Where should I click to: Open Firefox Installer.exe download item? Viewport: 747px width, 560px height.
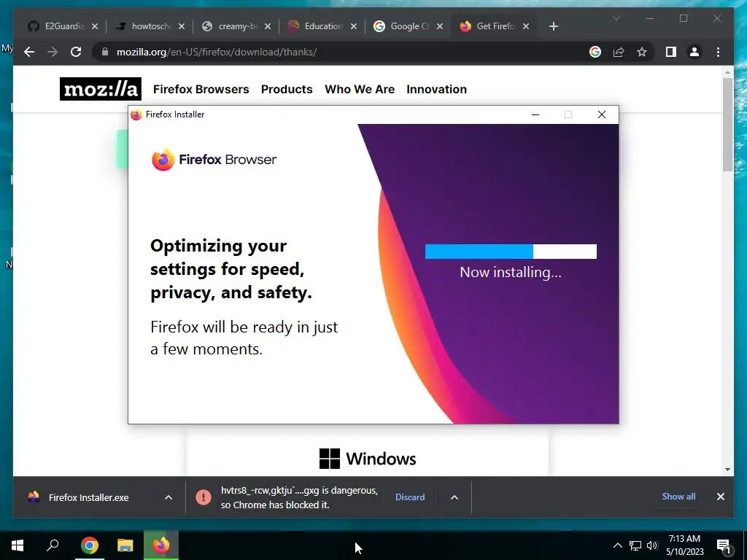(x=88, y=497)
